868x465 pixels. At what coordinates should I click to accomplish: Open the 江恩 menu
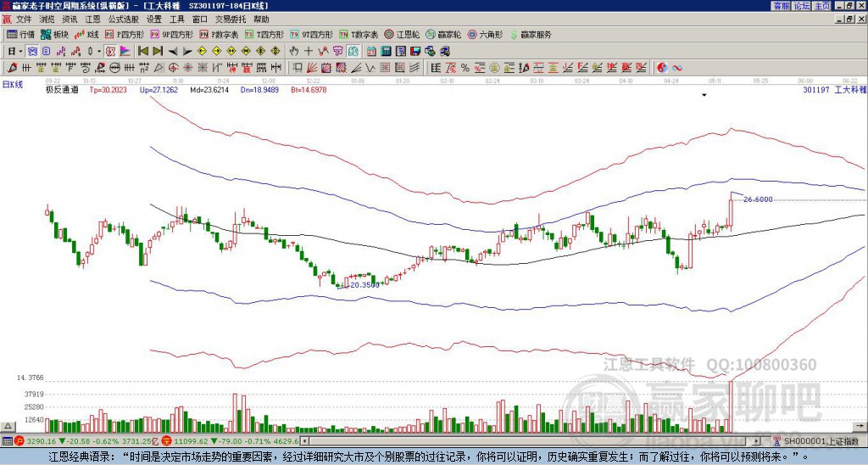pos(92,20)
